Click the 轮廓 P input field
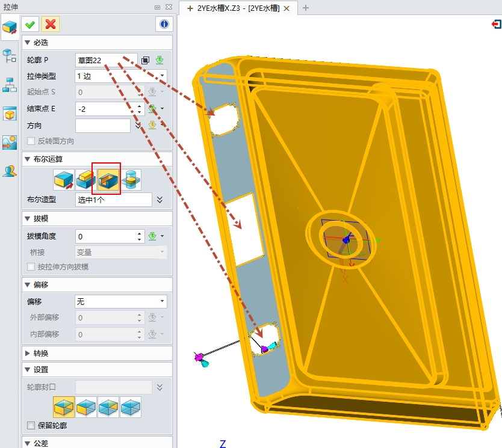 [107, 60]
